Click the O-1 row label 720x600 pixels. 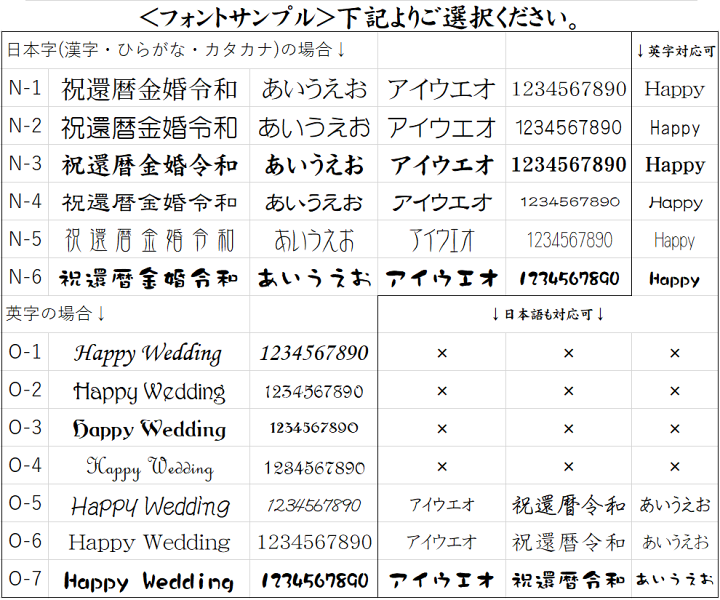(25, 352)
